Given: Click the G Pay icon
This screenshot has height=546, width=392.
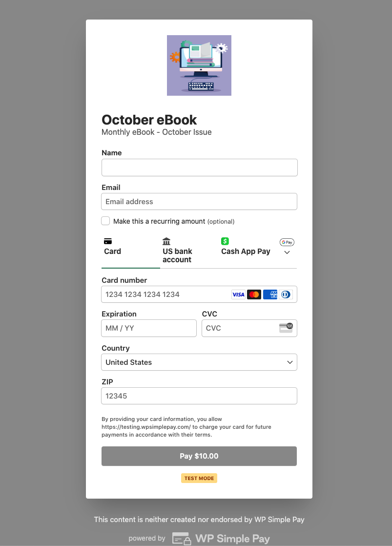Looking at the screenshot, I should click(x=287, y=242).
